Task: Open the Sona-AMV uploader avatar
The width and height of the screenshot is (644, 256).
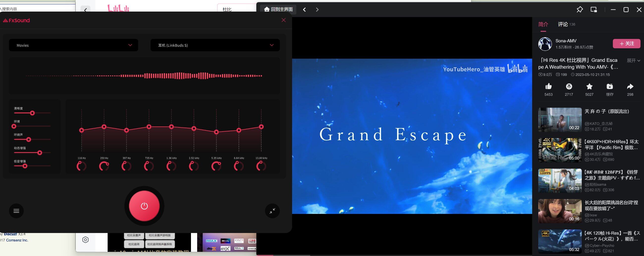Action: click(545, 44)
